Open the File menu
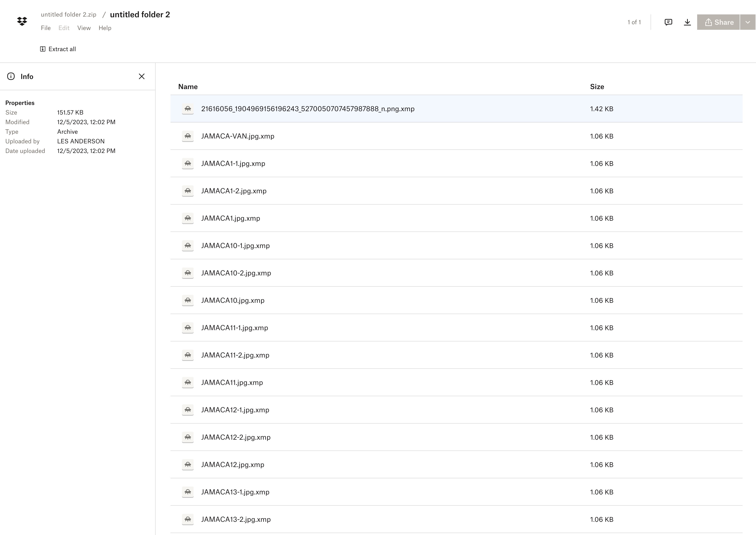 pyautogui.click(x=45, y=28)
